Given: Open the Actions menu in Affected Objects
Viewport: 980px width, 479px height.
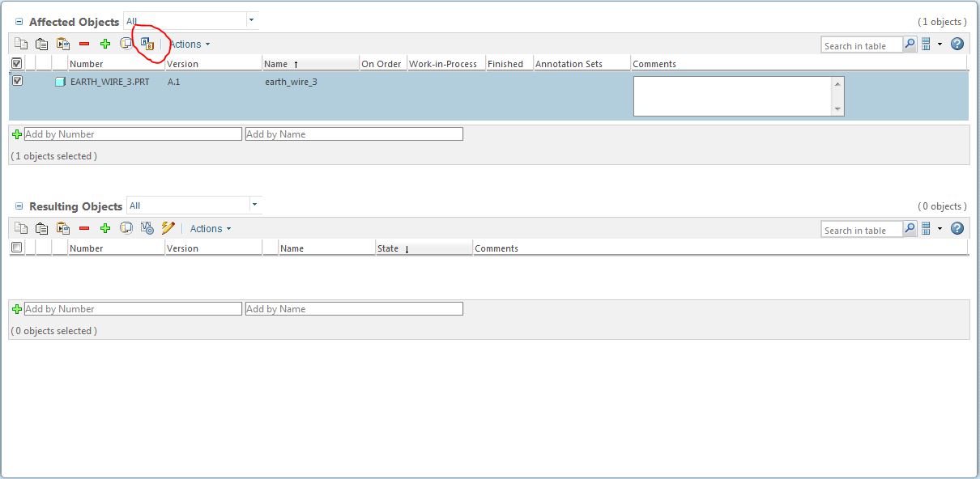Looking at the screenshot, I should [x=190, y=45].
